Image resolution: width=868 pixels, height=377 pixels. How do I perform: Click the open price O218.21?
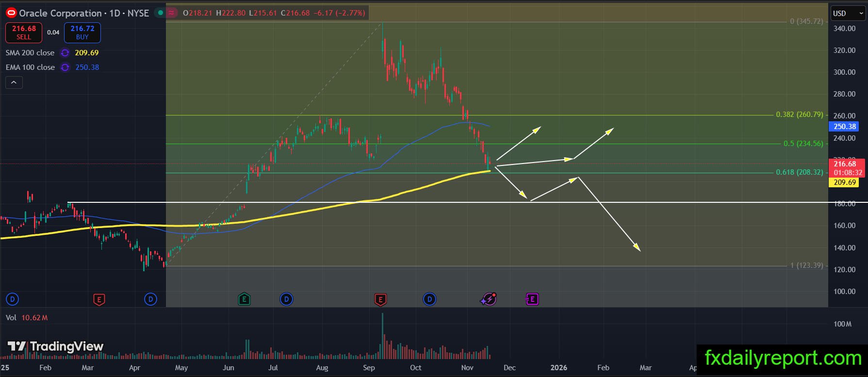(197, 13)
